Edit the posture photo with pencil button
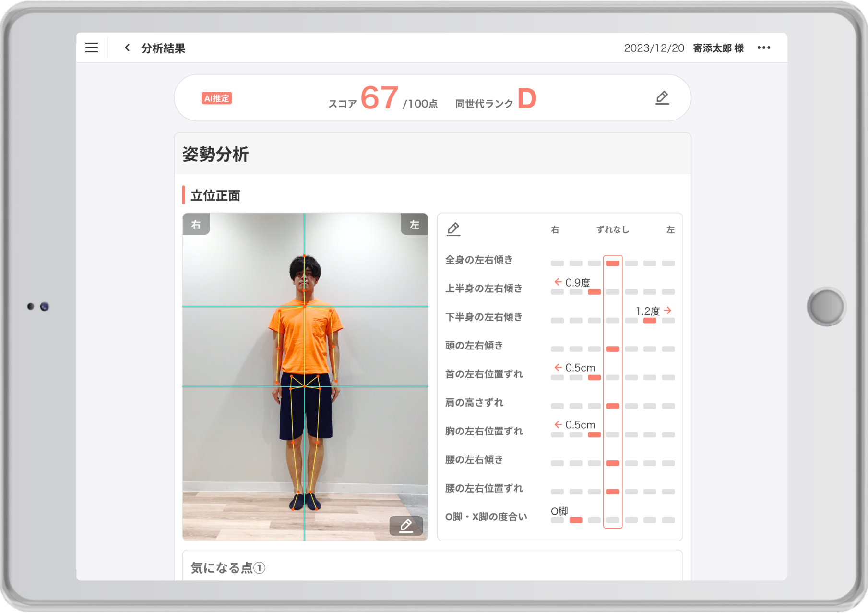The width and height of the screenshot is (868, 613). pyautogui.click(x=406, y=526)
